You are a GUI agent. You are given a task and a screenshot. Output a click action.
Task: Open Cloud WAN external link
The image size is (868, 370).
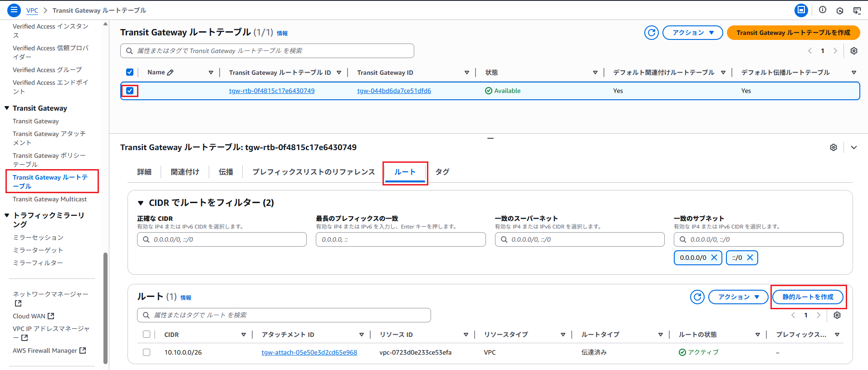[x=34, y=316]
